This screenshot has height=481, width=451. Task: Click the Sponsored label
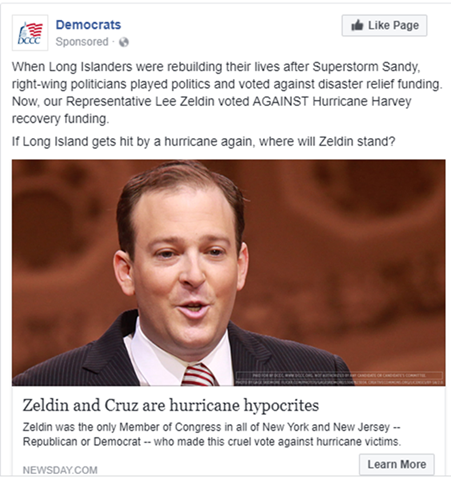click(x=82, y=42)
